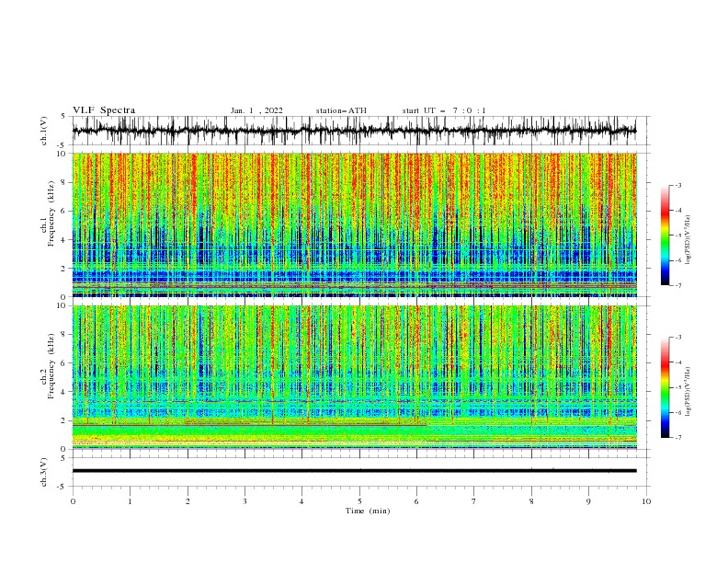The image size is (728, 563).
Task: Click the lower colorbar "log(PSD)(V²/Hz)" label
Action: (x=688, y=392)
